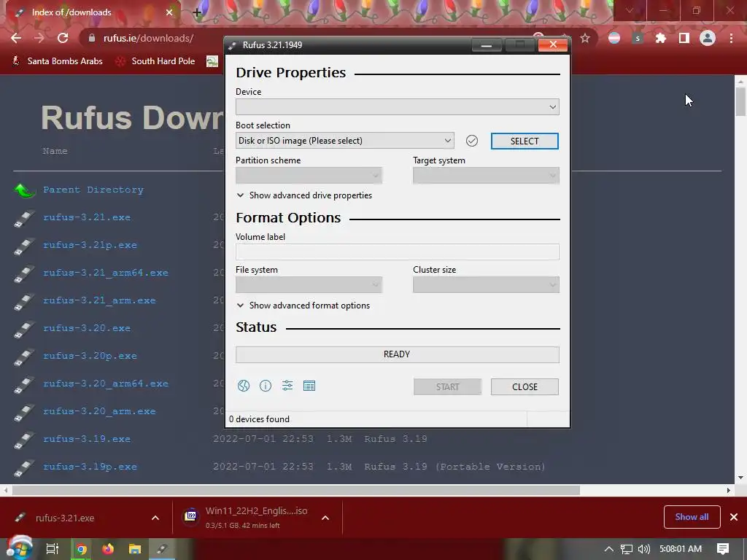Open Chrome three-dot menu
Image resolution: width=747 pixels, height=560 pixels.
click(731, 38)
